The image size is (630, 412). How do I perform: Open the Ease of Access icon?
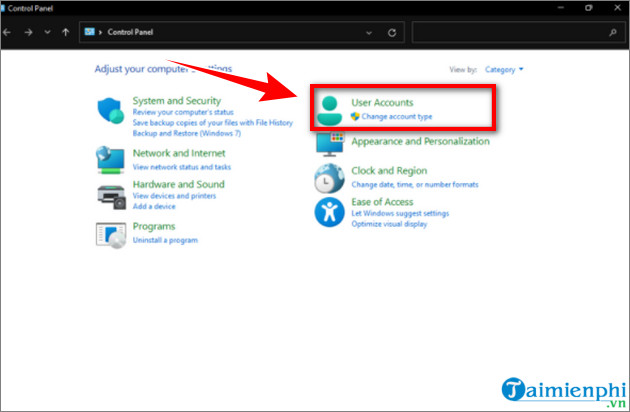[x=329, y=212]
